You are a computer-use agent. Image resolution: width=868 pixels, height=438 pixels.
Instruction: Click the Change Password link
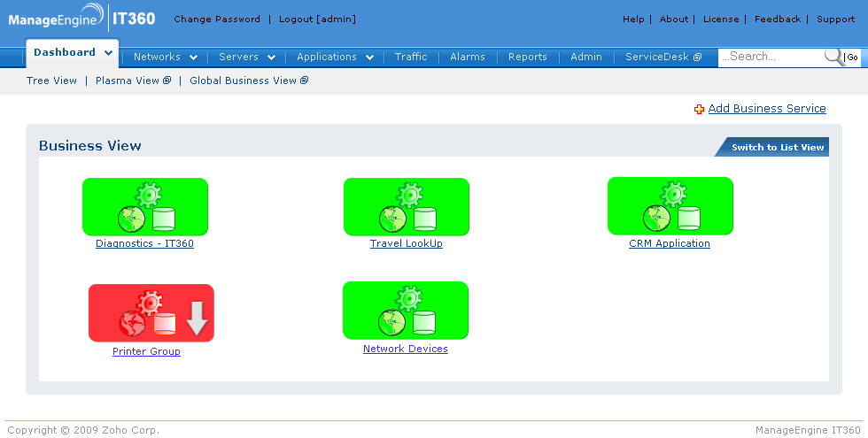point(217,19)
